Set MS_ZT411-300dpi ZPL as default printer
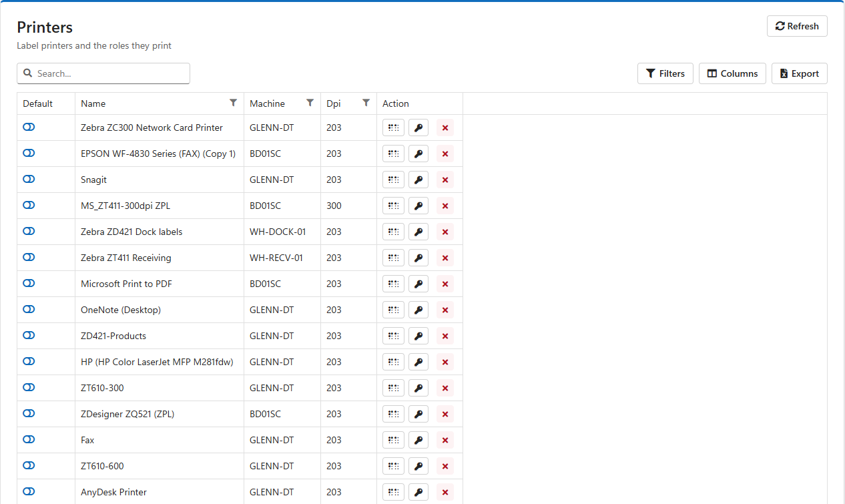 [29, 205]
